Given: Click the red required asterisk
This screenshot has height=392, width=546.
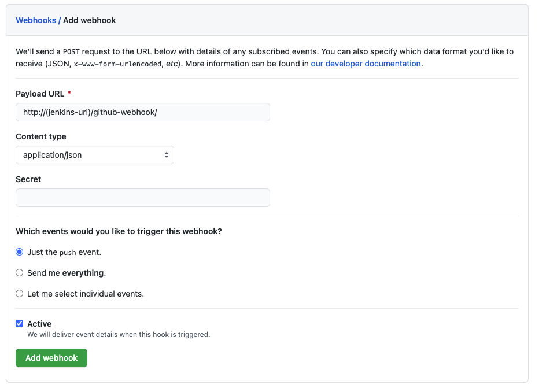Looking at the screenshot, I should 69,94.
